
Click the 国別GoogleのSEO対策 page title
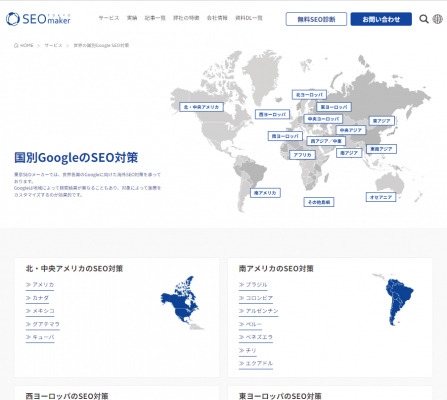76,158
